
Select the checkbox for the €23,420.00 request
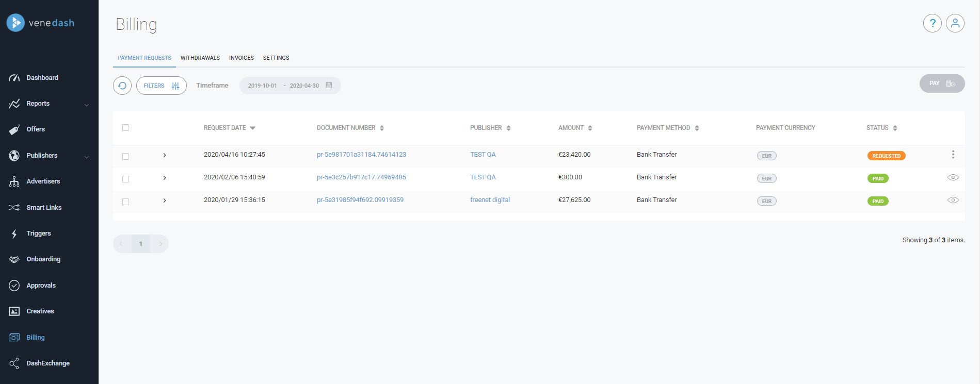pyautogui.click(x=125, y=156)
